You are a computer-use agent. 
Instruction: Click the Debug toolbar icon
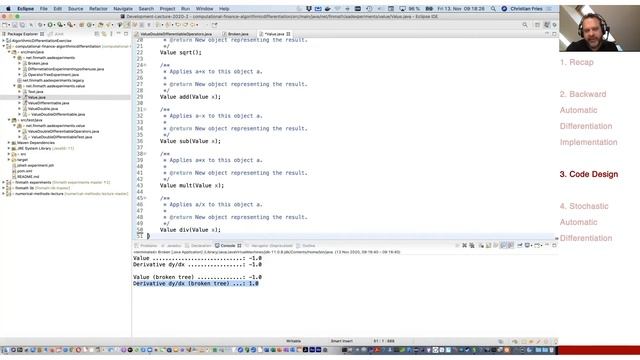click(x=41, y=25)
